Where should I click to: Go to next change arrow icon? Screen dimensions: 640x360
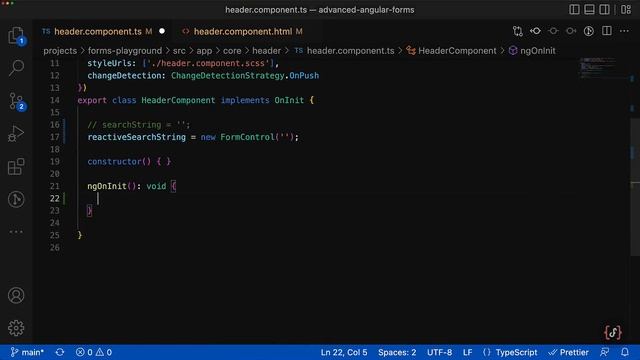[571, 31]
